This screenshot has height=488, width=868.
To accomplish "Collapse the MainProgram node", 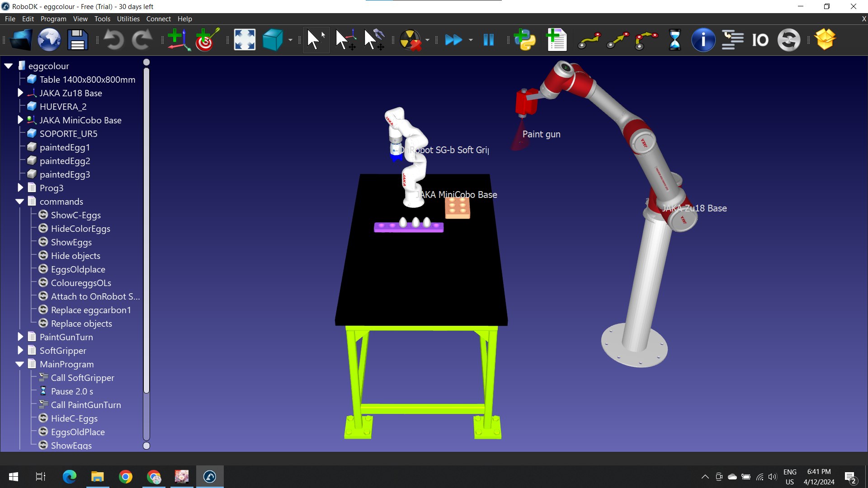I will point(20,364).
